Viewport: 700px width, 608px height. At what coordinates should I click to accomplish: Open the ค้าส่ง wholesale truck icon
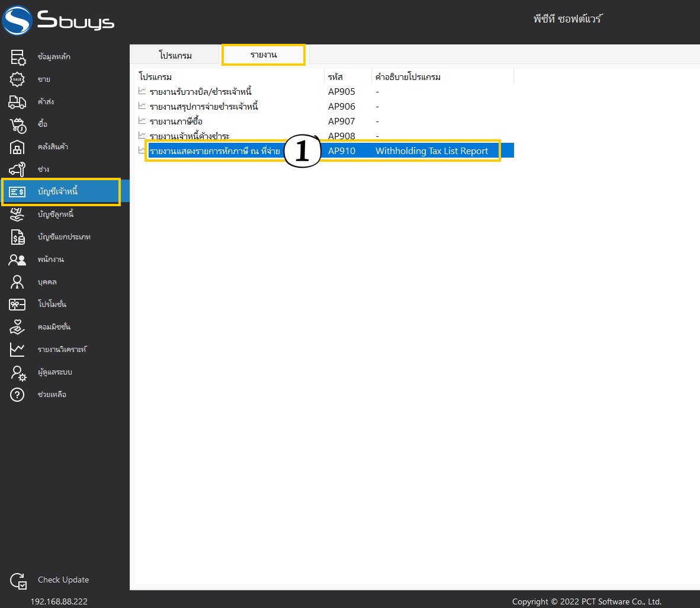point(17,102)
